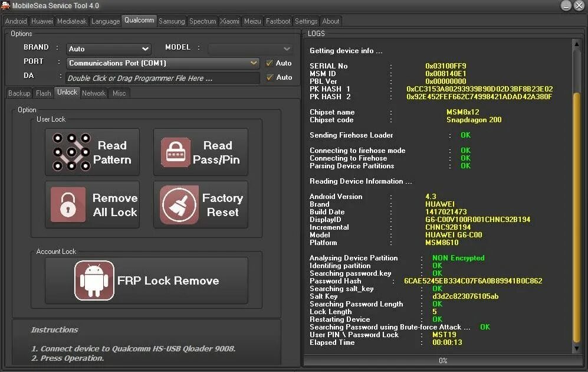This screenshot has height=372, width=588.
Task: Select the Unlock sub-tab
Action: (67, 92)
